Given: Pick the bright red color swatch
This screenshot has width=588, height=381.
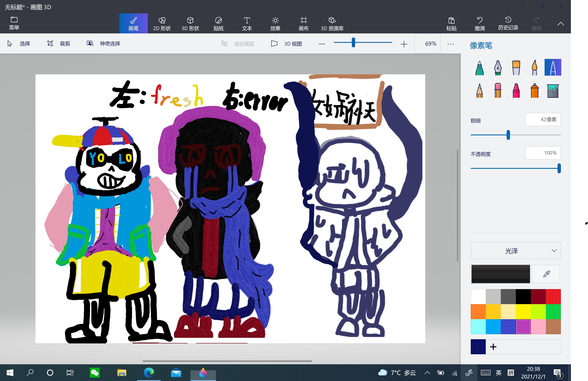Looking at the screenshot, I should [x=553, y=296].
